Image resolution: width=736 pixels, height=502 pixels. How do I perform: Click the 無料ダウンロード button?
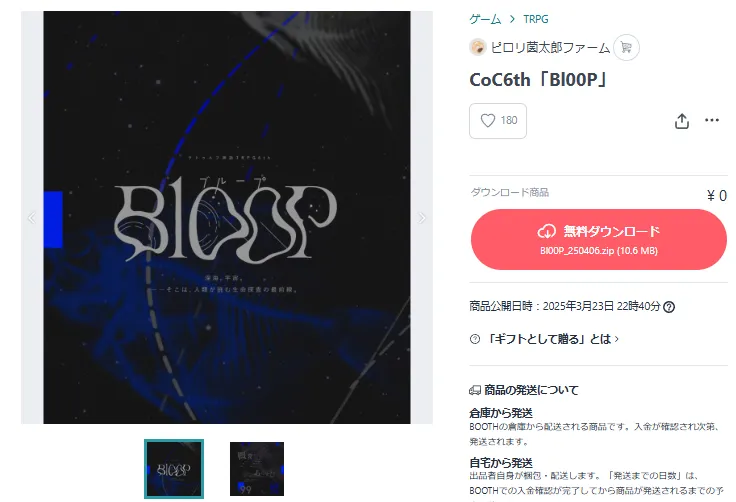tap(598, 239)
